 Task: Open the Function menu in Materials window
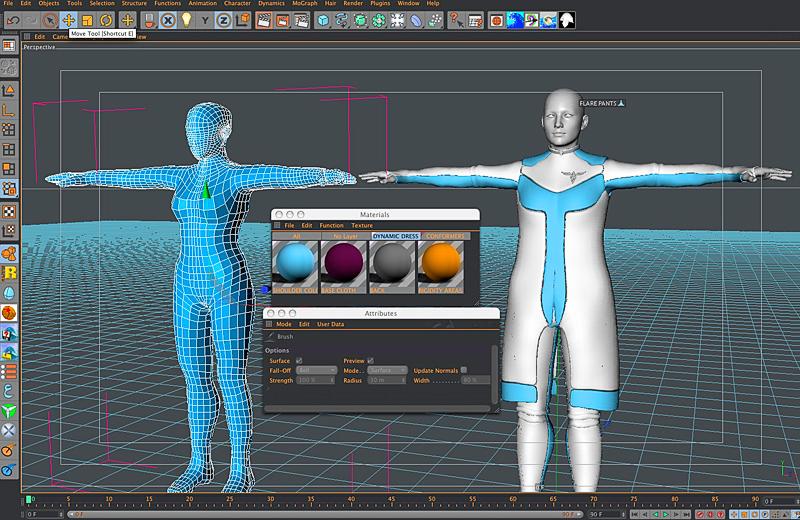click(332, 225)
